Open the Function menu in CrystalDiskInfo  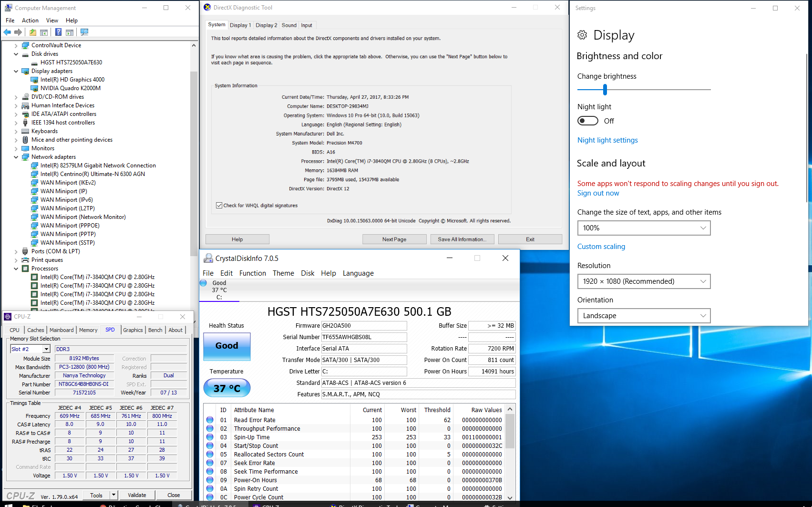click(253, 273)
